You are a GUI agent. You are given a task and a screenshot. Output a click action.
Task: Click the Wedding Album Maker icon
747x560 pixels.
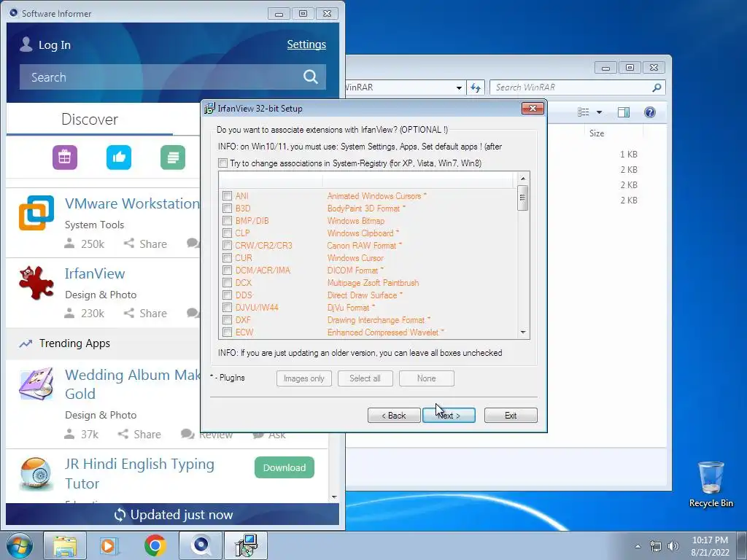tap(36, 384)
